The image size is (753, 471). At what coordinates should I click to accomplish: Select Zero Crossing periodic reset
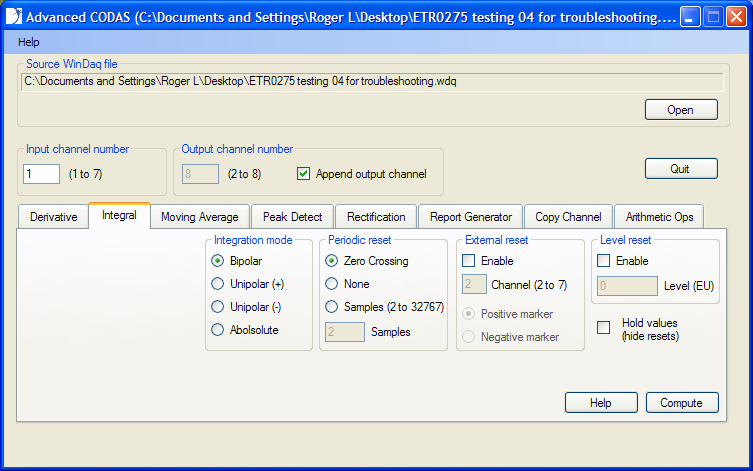[331, 261]
